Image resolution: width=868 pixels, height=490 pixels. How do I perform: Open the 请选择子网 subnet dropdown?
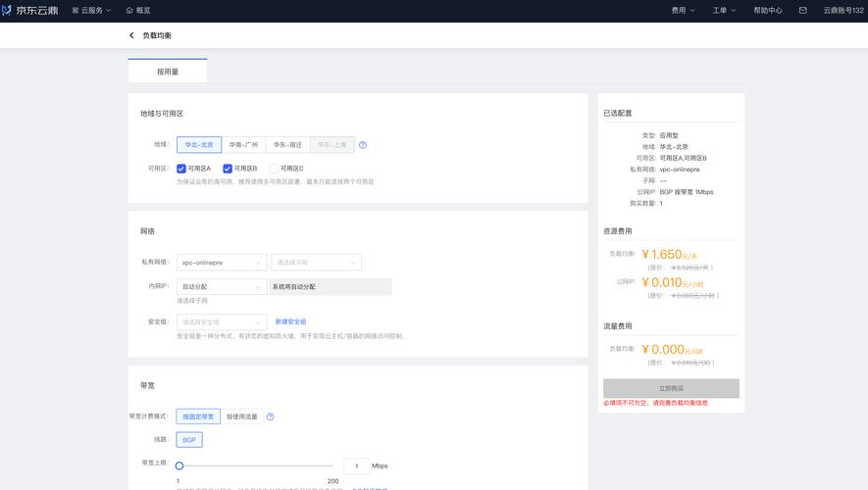point(316,263)
